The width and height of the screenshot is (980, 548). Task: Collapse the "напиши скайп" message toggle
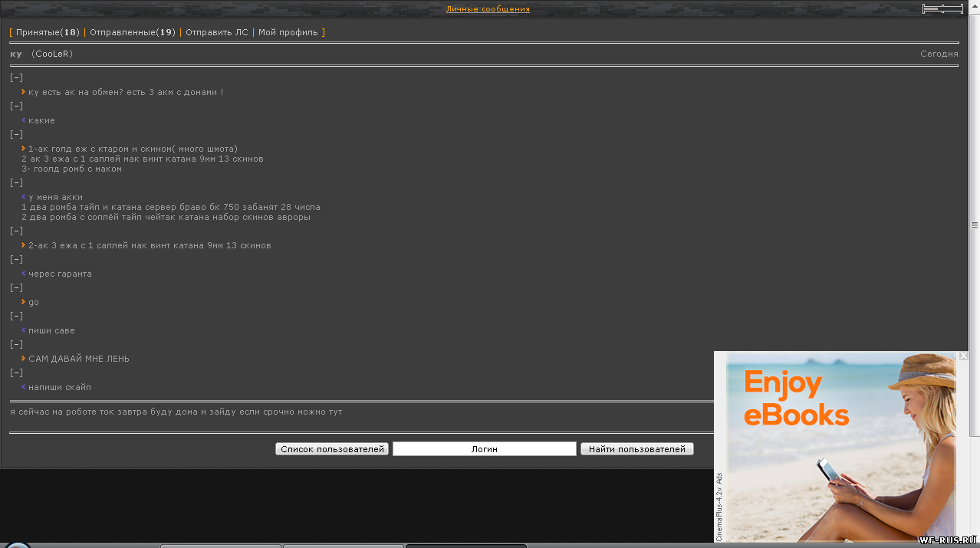16,372
